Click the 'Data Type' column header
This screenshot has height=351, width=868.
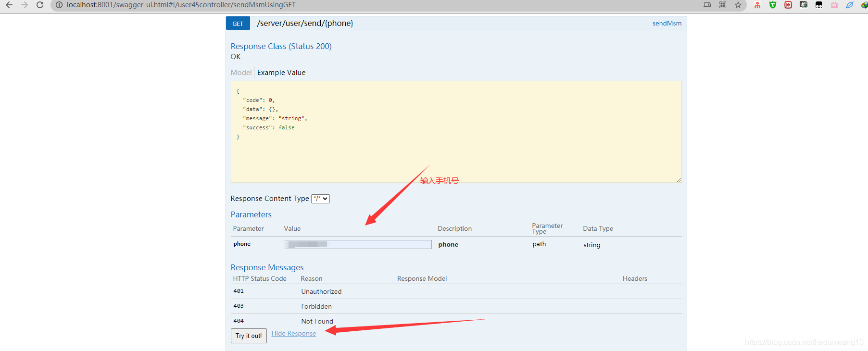tap(598, 228)
